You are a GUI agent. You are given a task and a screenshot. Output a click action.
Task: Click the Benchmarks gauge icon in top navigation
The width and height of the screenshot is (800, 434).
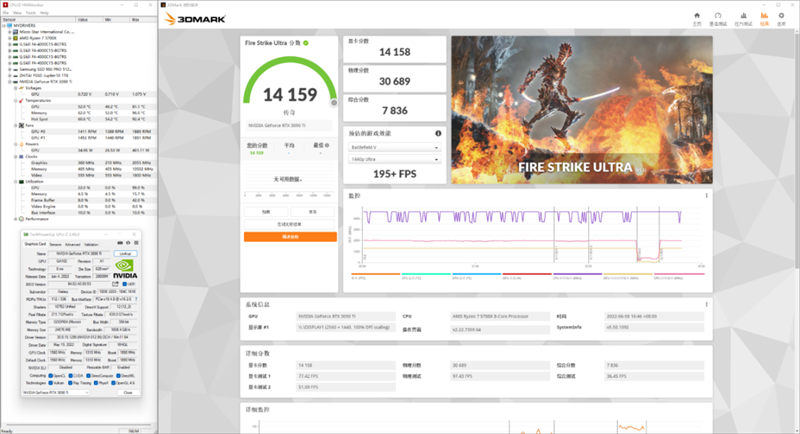point(718,17)
